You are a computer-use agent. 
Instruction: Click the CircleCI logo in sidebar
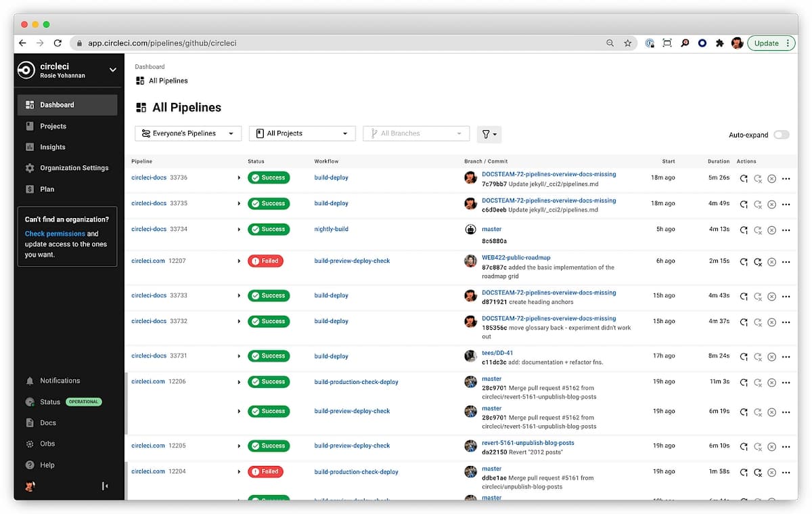click(26, 70)
